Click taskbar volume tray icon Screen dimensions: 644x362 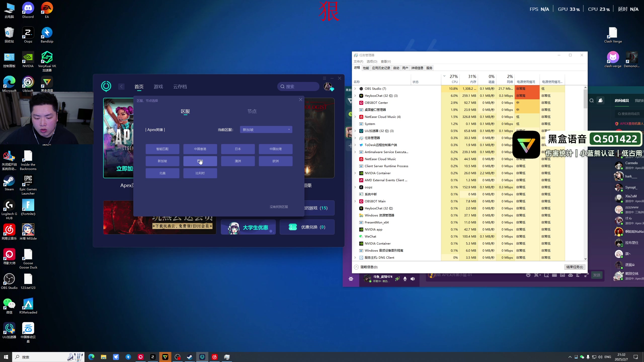coord(600,357)
